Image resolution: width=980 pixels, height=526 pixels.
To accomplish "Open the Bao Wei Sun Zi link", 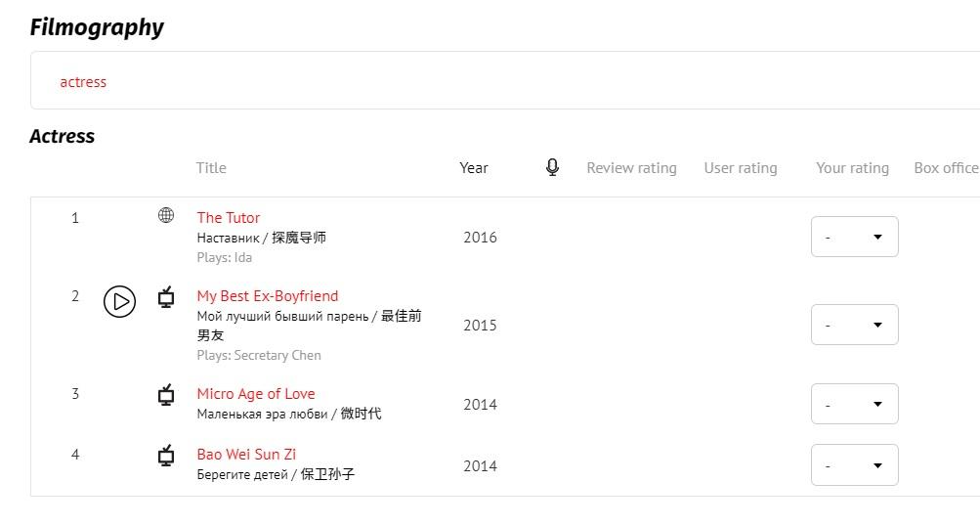I will click(x=246, y=455).
